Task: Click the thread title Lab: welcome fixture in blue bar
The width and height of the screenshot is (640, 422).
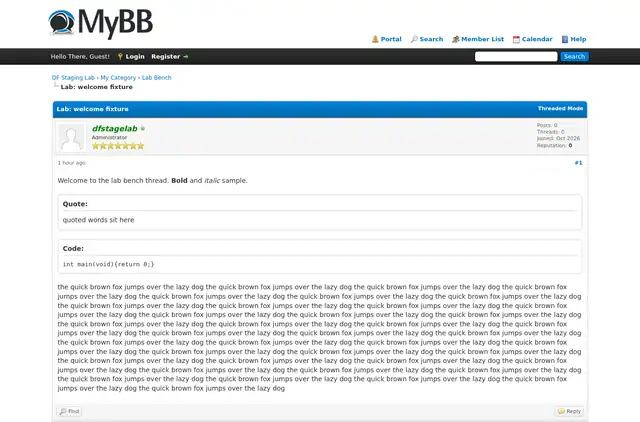Action: pyautogui.click(x=93, y=109)
